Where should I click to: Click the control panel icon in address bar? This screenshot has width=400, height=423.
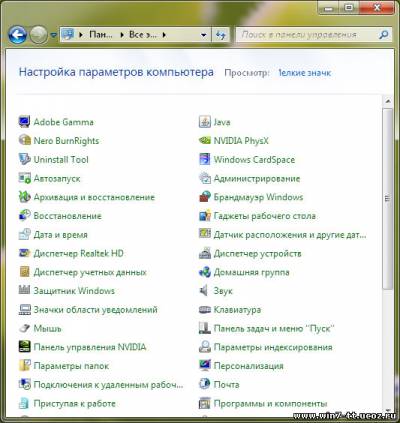[x=68, y=35]
